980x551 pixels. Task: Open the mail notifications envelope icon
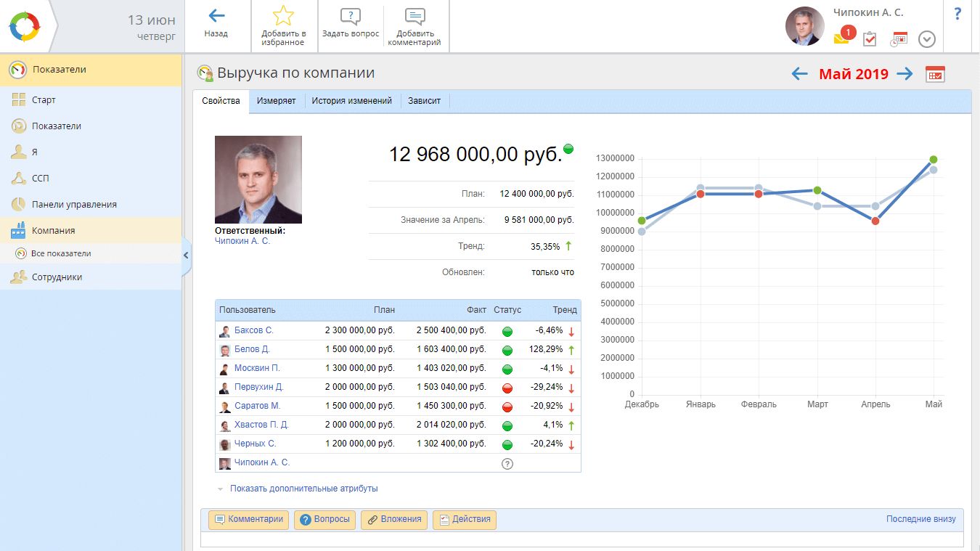[x=841, y=38]
